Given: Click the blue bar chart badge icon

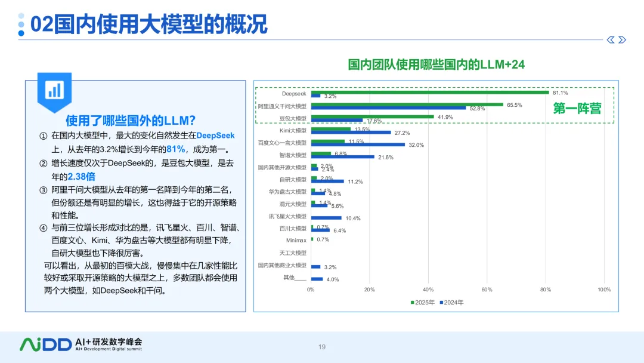Looking at the screenshot, I should point(55,93).
